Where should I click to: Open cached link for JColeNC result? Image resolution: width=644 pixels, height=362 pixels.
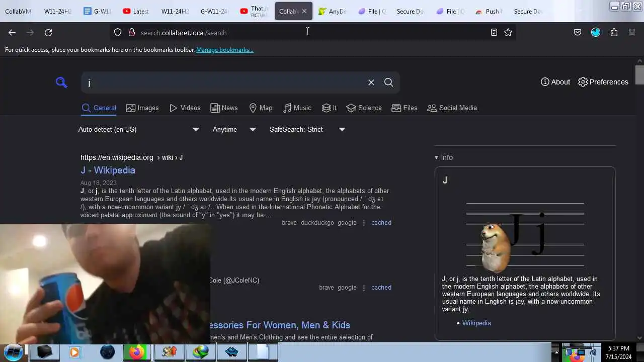381,288
